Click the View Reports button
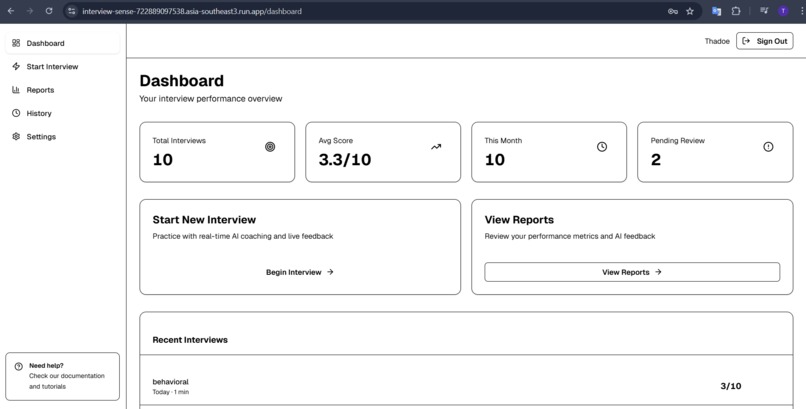The height and width of the screenshot is (409, 806). coord(632,272)
